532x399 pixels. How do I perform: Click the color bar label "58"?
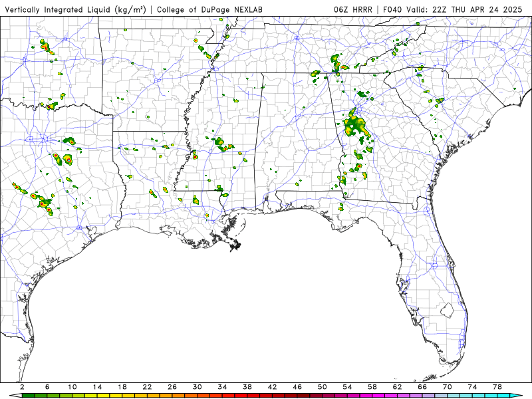[x=372, y=387]
